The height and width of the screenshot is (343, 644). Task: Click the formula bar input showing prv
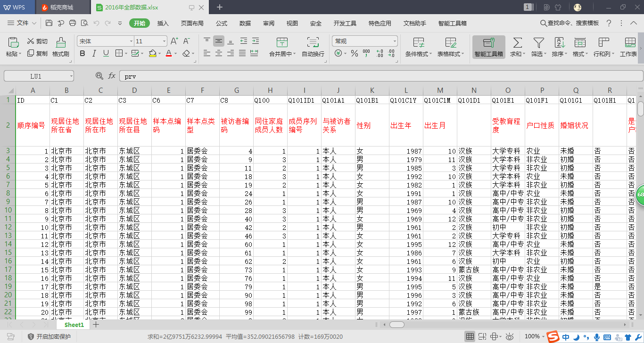click(x=377, y=76)
